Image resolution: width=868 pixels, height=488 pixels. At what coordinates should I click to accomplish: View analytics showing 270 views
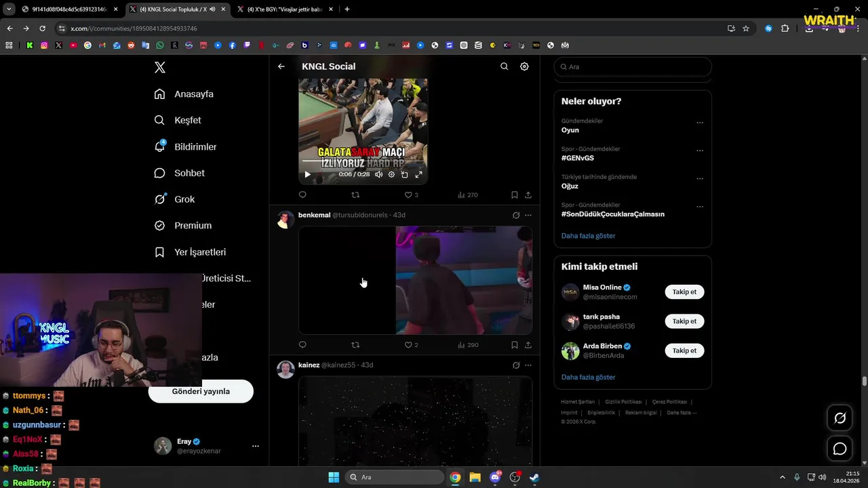(x=468, y=195)
